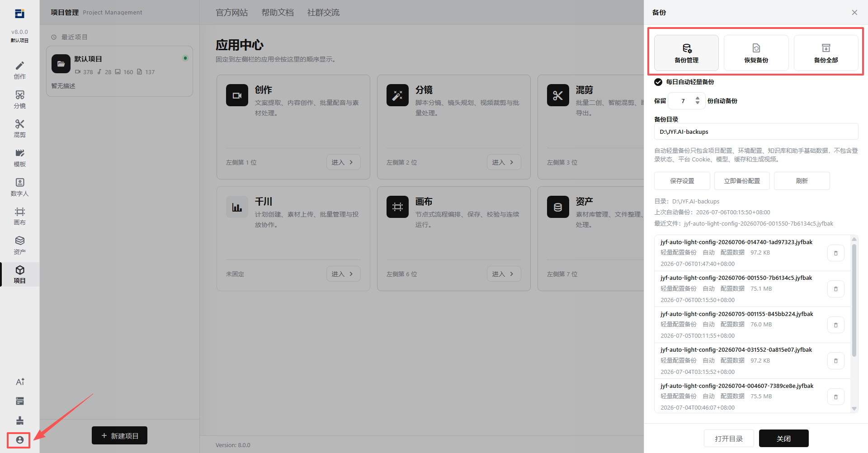Delete backup jyf-auto-light-config-20260706-014740
868x453 pixels.
(835, 253)
